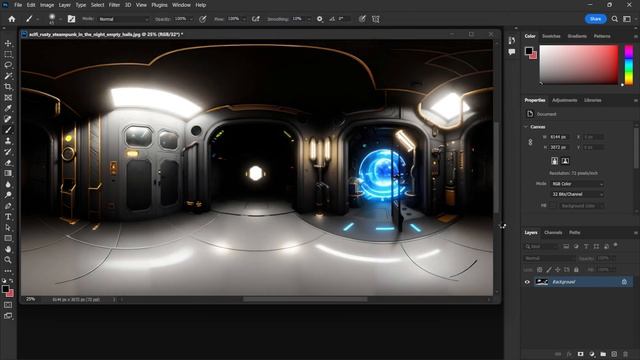The height and width of the screenshot is (360, 640).
Task: Toggle the Background layer lock icon
Action: (624, 282)
